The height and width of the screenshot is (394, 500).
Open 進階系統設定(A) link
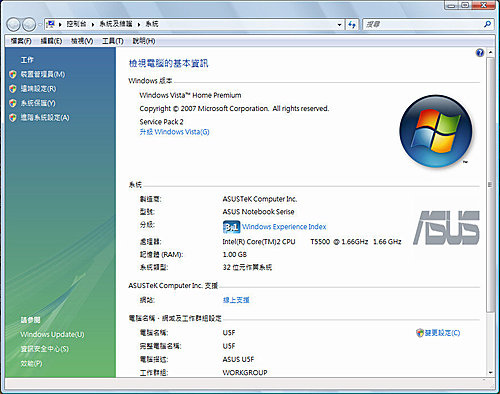click(x=45, y=117)
